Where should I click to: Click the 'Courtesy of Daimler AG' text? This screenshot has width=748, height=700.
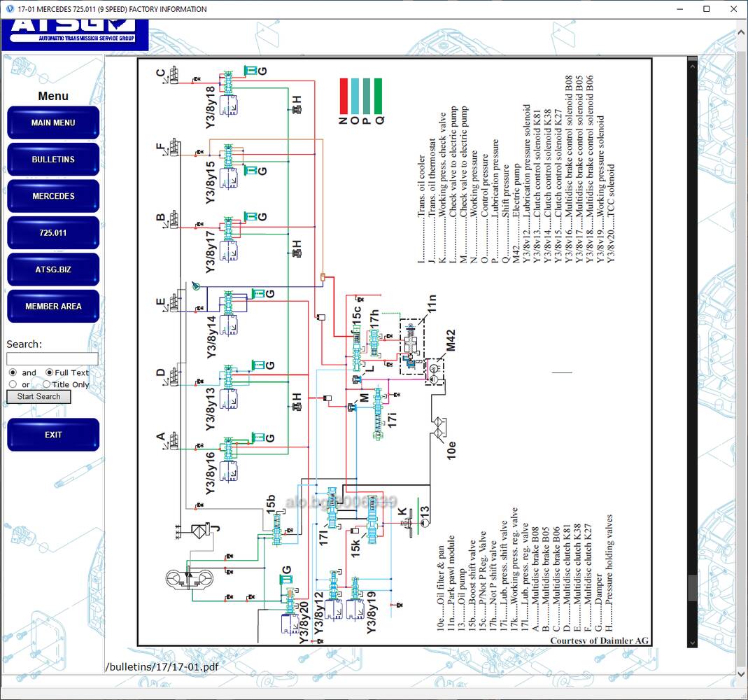click(x=599, y=640)
